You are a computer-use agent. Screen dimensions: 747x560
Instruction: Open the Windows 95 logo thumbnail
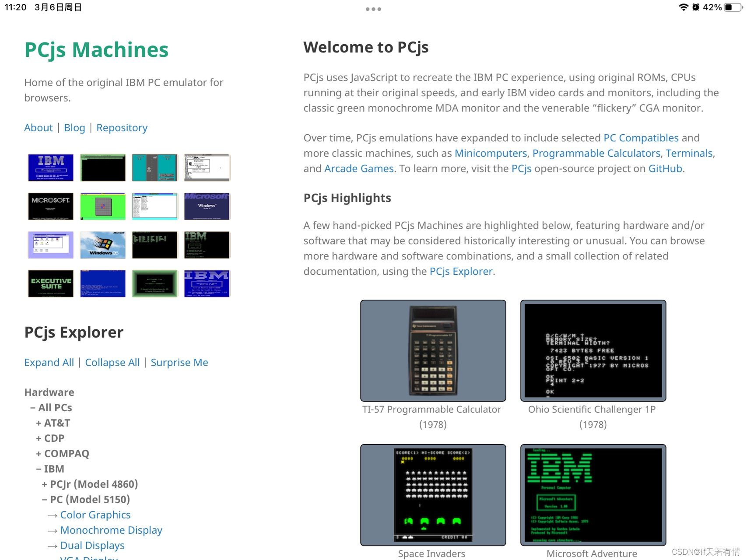point(103,245)
